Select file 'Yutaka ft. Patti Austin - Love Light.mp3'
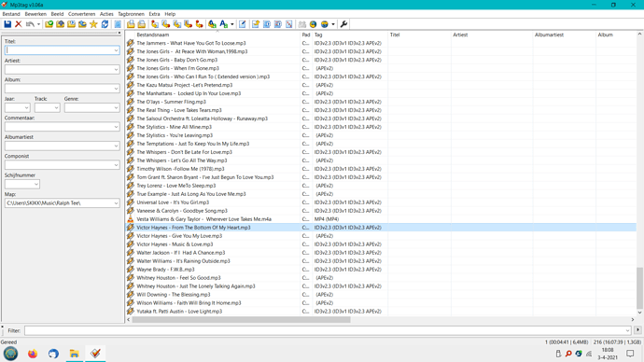This screenshot has height=362, width=644. [179, 311]
